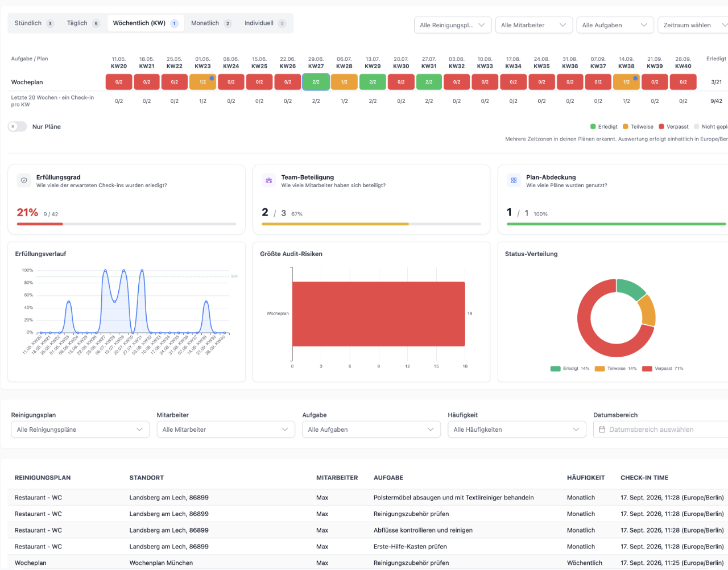Viewport: 728px width, 570px height.
Task: Click 'Abflüsse kontrollieren und reinigen' task cell
Action: 423,530
